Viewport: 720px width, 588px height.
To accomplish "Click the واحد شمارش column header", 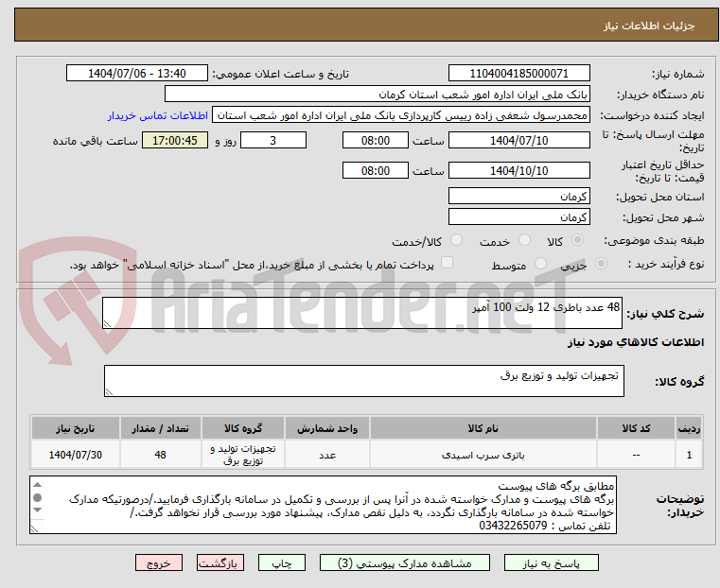I will (327, 428).
